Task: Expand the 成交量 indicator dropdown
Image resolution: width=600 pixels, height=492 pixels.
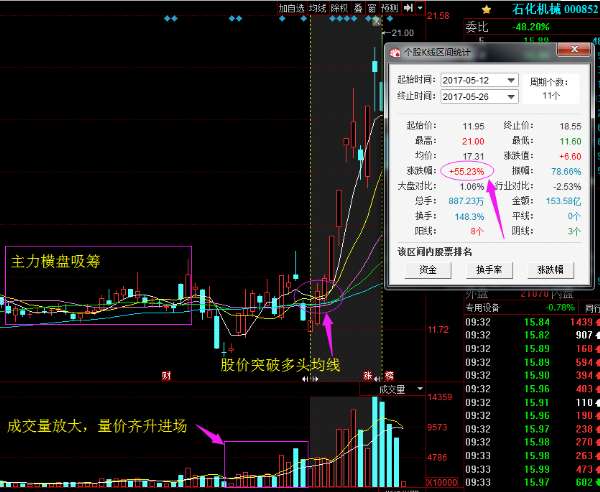Action: (x=418, y=389)
